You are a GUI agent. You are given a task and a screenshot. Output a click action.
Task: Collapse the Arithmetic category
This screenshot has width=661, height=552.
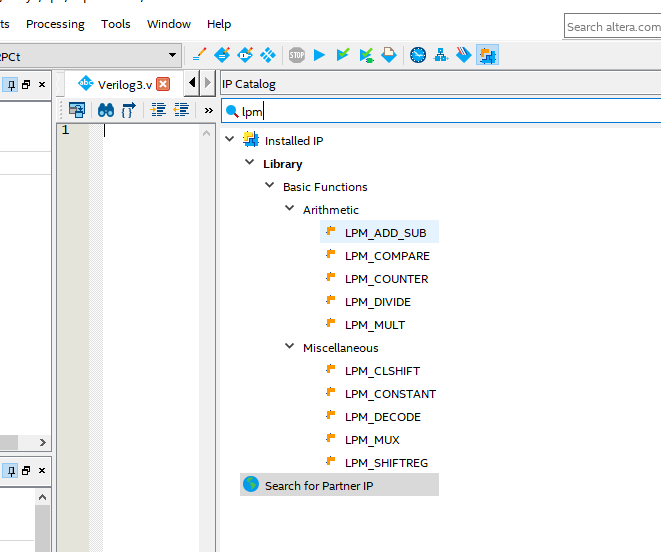pos(290,209)
